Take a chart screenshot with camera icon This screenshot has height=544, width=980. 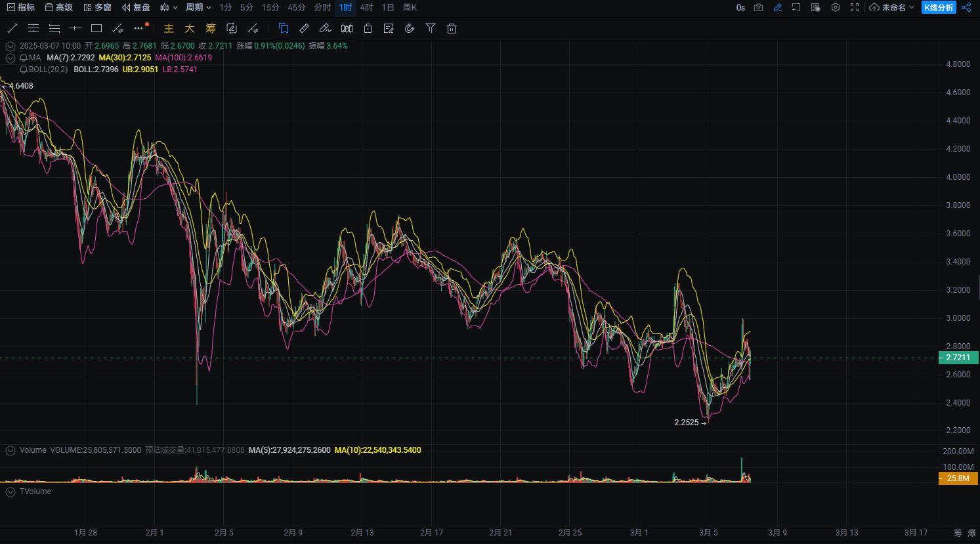(x=759, y=7)
